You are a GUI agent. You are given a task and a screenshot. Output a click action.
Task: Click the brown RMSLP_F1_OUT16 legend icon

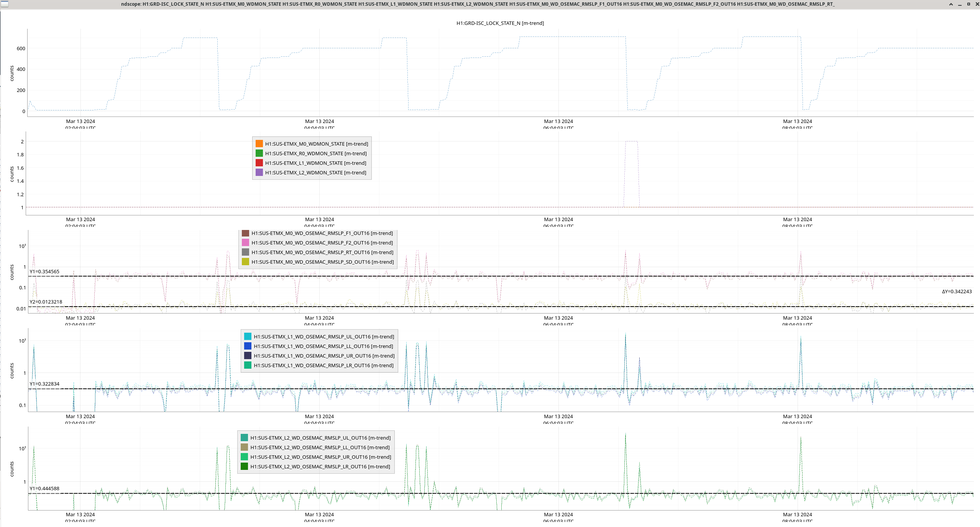pos(245,233)
